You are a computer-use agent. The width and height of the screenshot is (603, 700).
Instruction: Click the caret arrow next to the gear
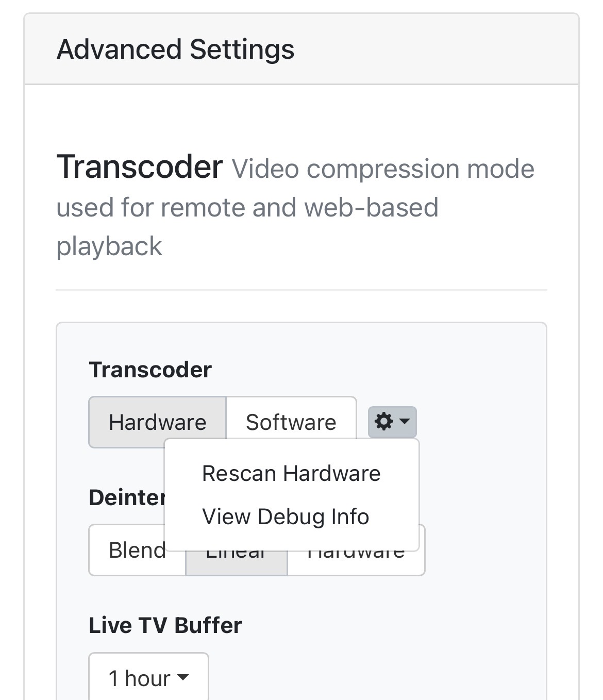(x=405, y=422)
